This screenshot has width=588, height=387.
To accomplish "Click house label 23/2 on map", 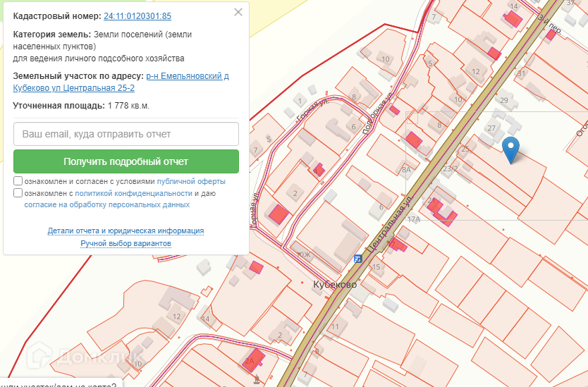I will 450,168.
